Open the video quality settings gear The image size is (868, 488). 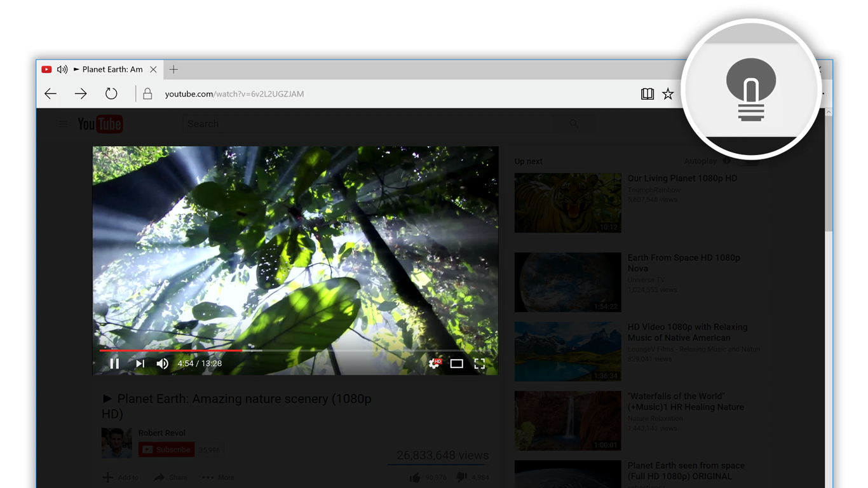(433, 363)
